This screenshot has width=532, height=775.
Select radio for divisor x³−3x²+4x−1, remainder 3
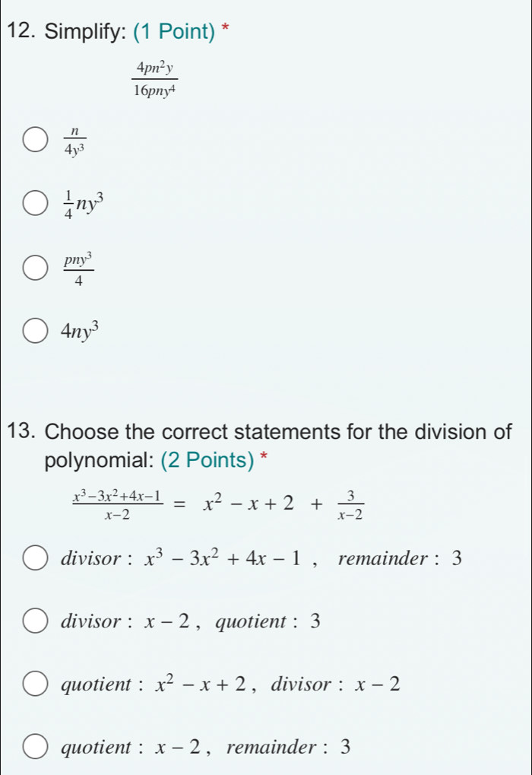click(35, 560)
